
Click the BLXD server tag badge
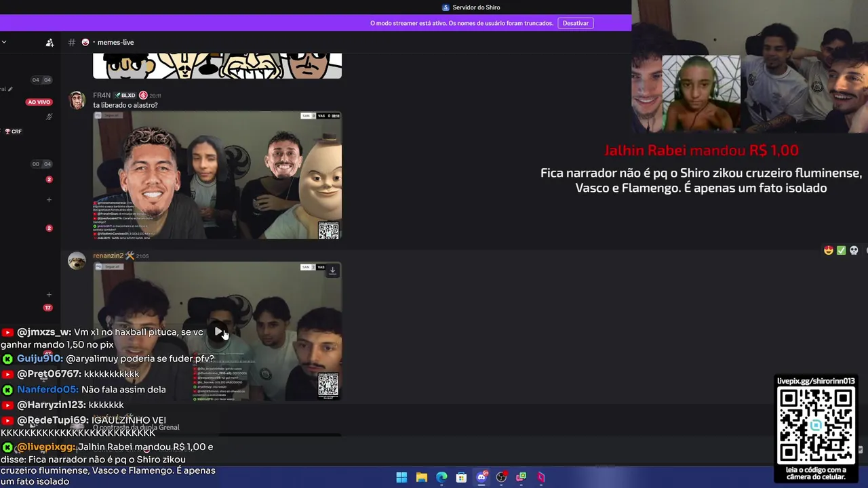(x=125, y=96)
